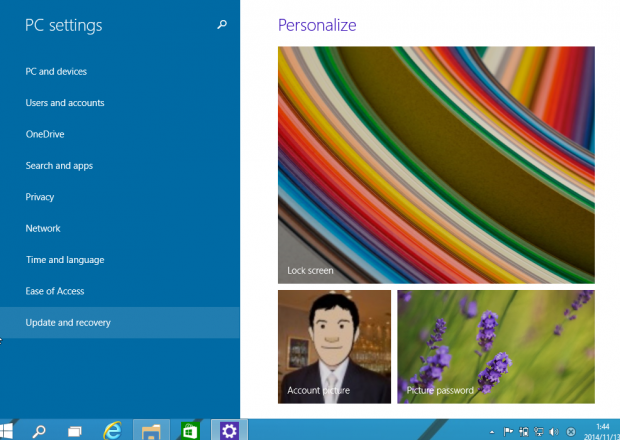
Task: Select OneDrive in settings list
Action: coord(46,134)
